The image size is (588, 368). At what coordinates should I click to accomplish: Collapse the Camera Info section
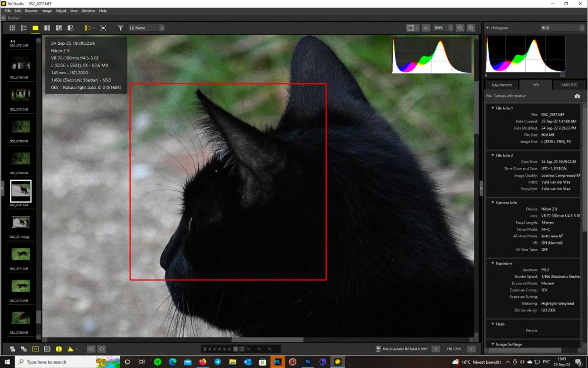click(x=493, y=203)
